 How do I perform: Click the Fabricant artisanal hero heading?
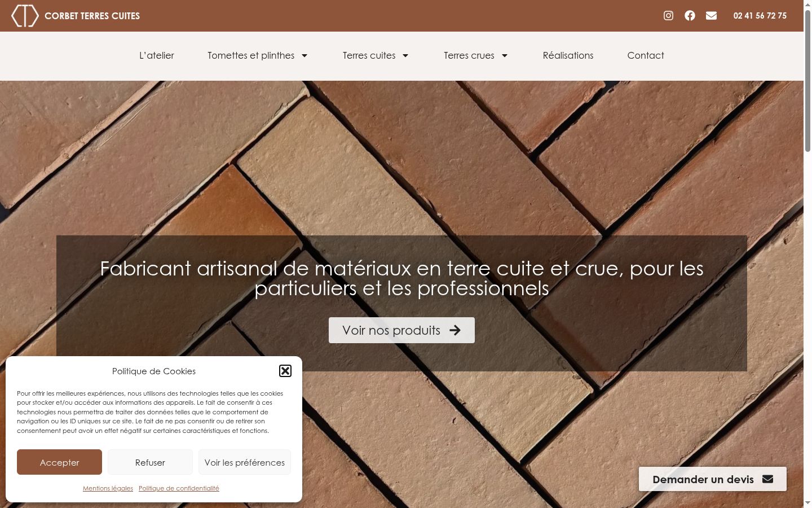[x=401, y=278]
